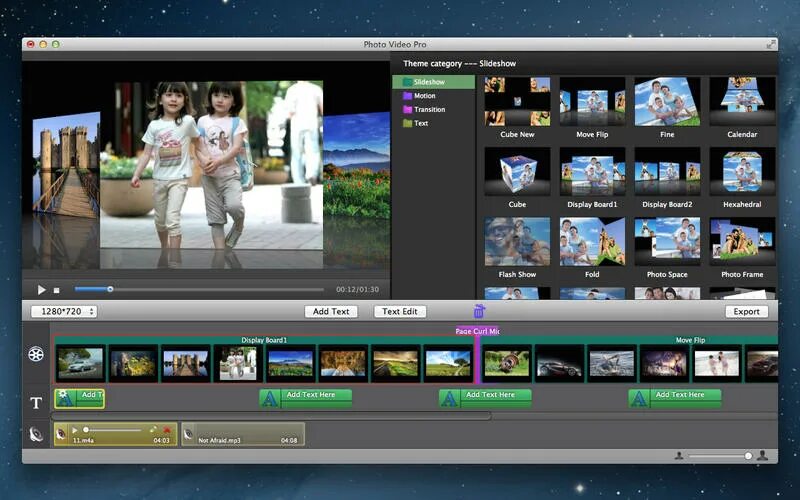800x500 pixels.
Task: Choose the Cube New slideshow theme
Action: pyautogui.click(x=517, y=102)
